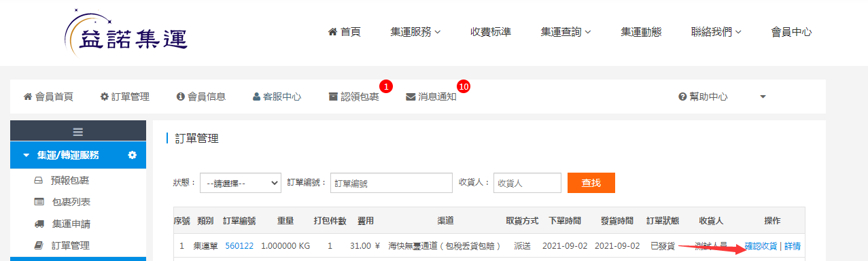Click the 1.000000 KG weight cell

(285, 246)
